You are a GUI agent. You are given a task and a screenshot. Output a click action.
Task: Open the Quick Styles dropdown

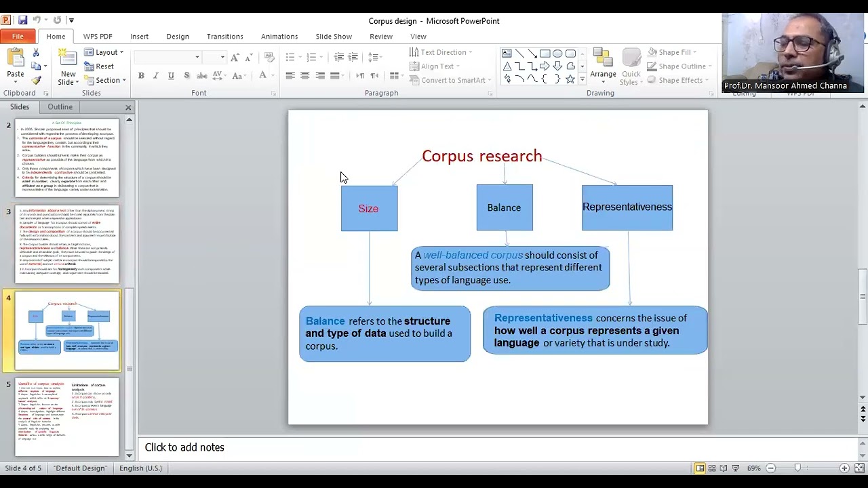tap(631, 66)
